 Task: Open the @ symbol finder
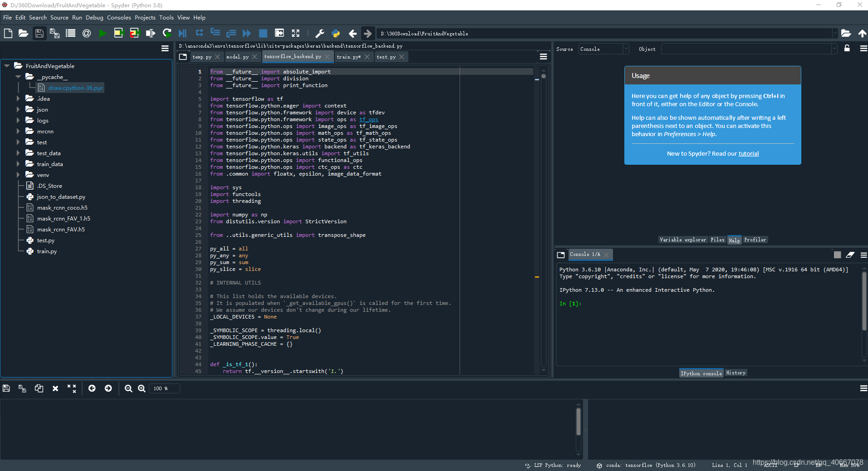pos(86,33)
